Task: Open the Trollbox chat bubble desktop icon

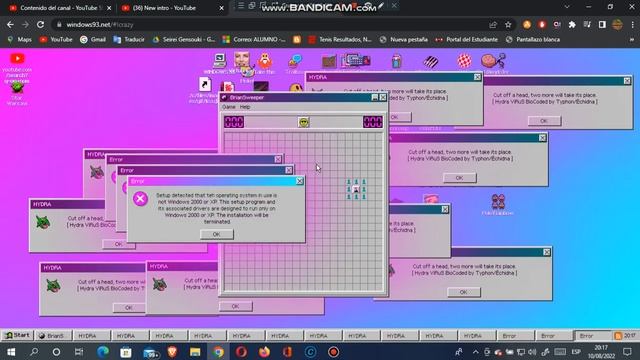Action: point(295,61)
